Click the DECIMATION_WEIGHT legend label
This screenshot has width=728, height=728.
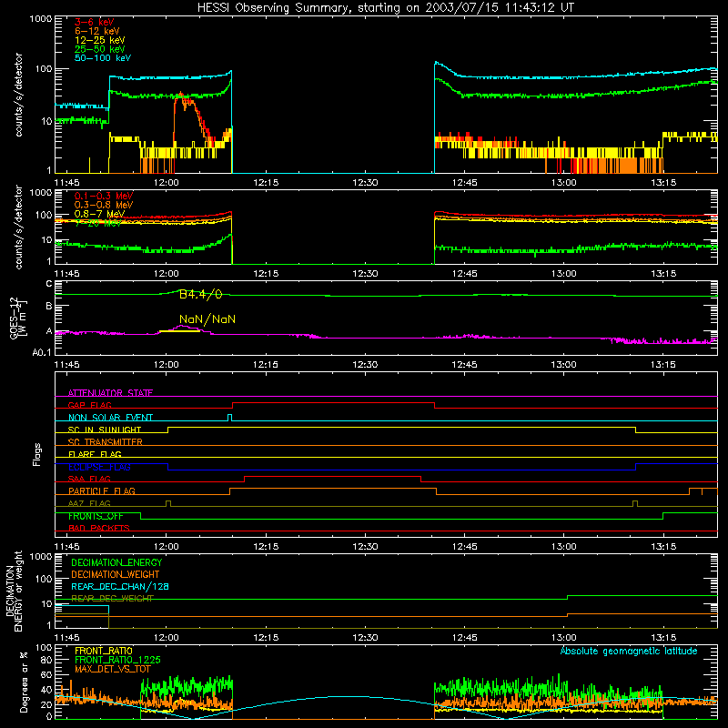116,575
